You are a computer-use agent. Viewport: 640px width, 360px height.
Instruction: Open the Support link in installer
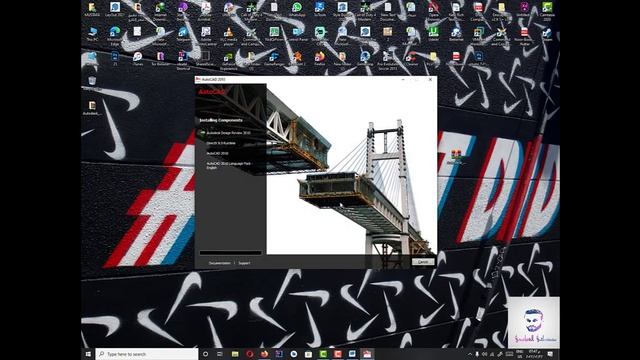[x=244, y=263]
